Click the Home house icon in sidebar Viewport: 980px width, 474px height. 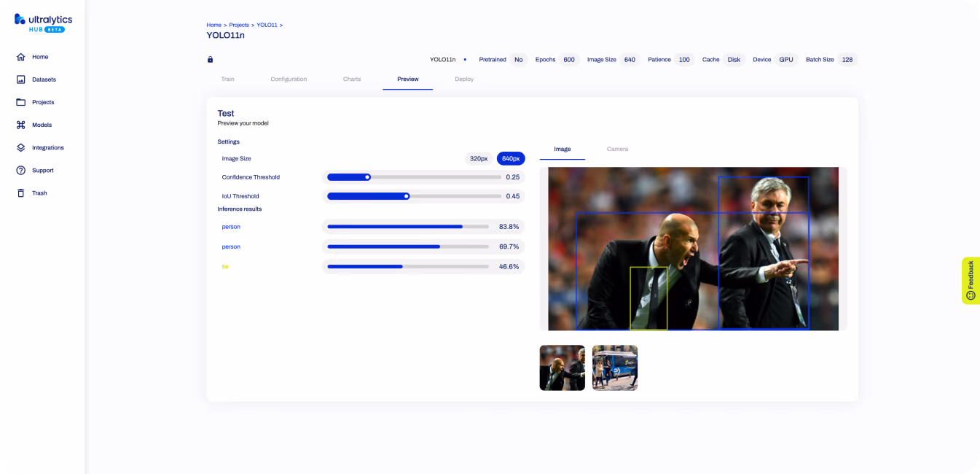click(20, 57)
